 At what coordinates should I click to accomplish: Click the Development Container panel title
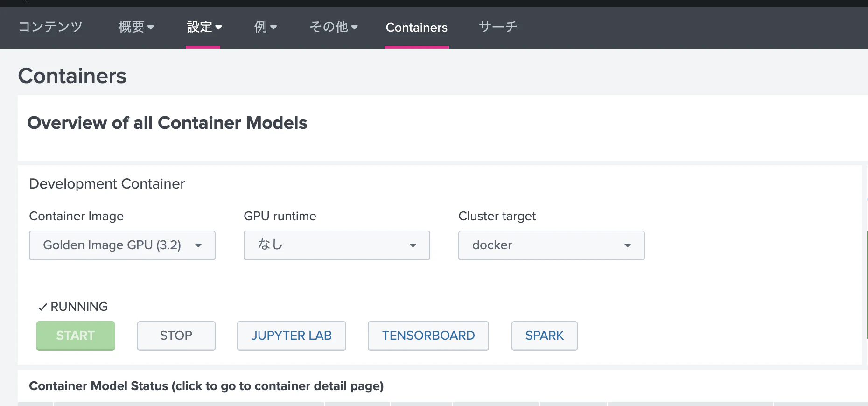[107, 184]
